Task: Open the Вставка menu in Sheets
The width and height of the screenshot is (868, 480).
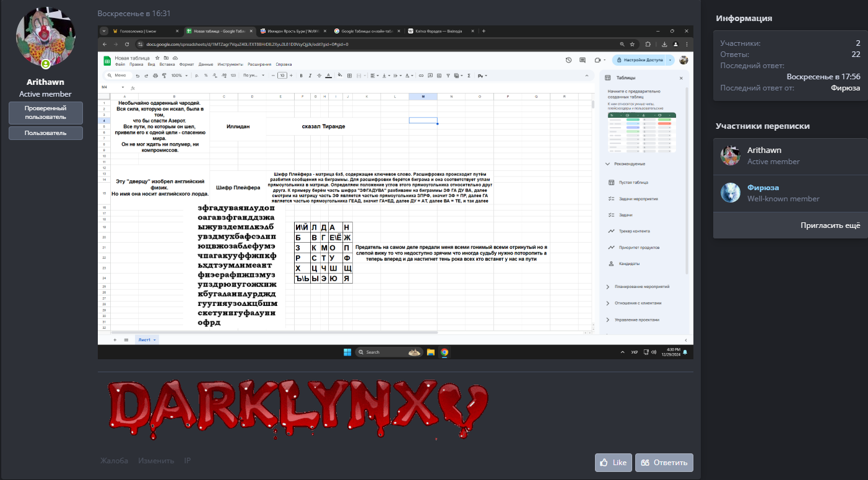Action: click(x=167, y=64)
